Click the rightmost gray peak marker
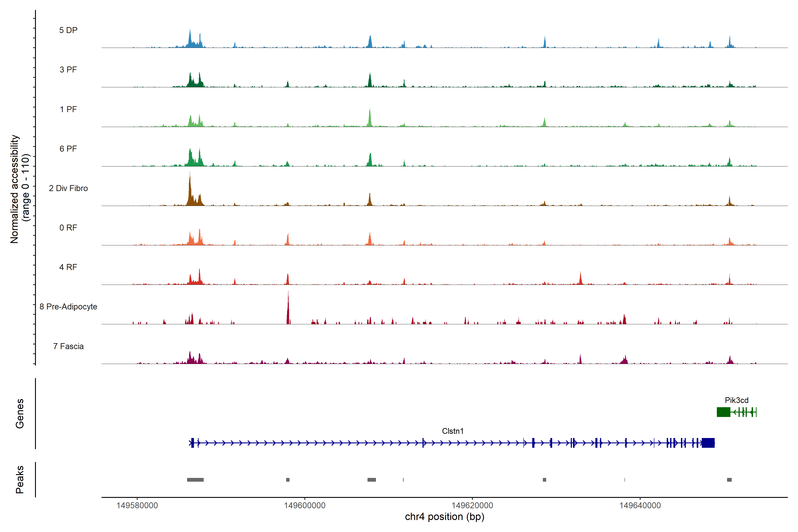Viewport: 798px width, 532px height. (729, 480)
